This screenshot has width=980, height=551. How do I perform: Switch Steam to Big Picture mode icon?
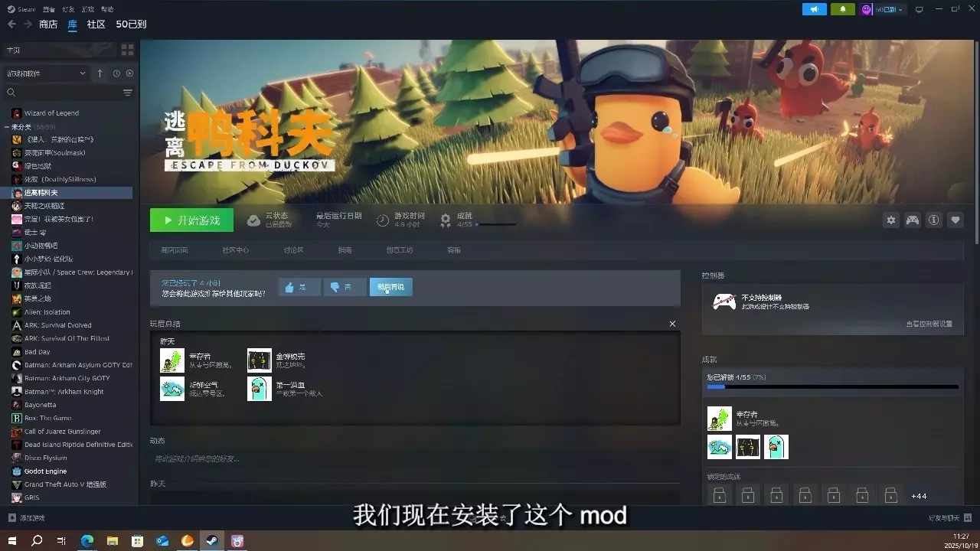pos(920,9)
